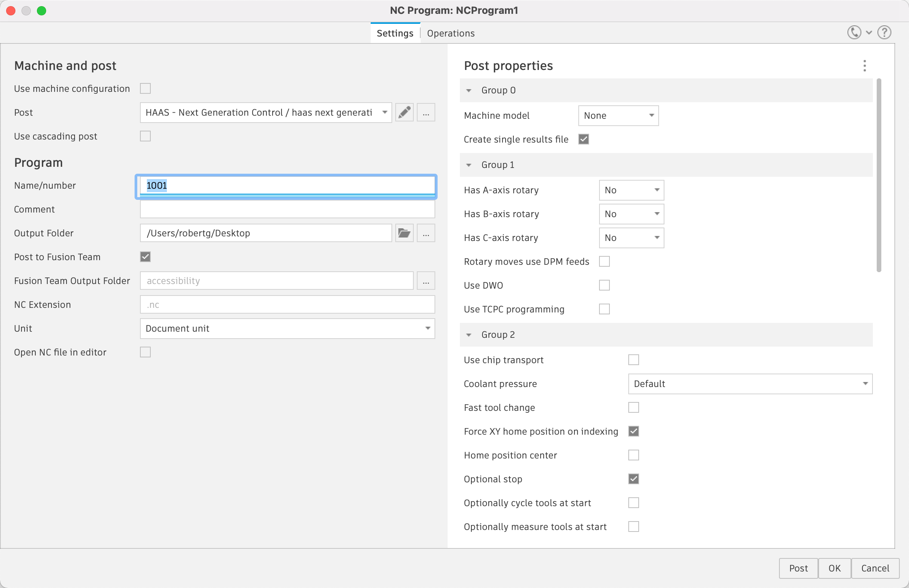Open Coolant pressure dropdown
This screenshot has height=588, width=909.
pyautogui.click(x=750, y=384)
